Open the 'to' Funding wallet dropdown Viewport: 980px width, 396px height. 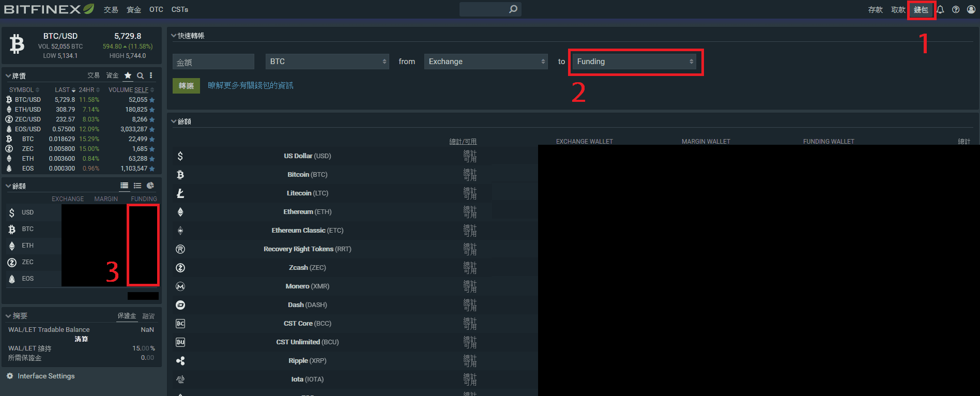[x=634, y=62]
